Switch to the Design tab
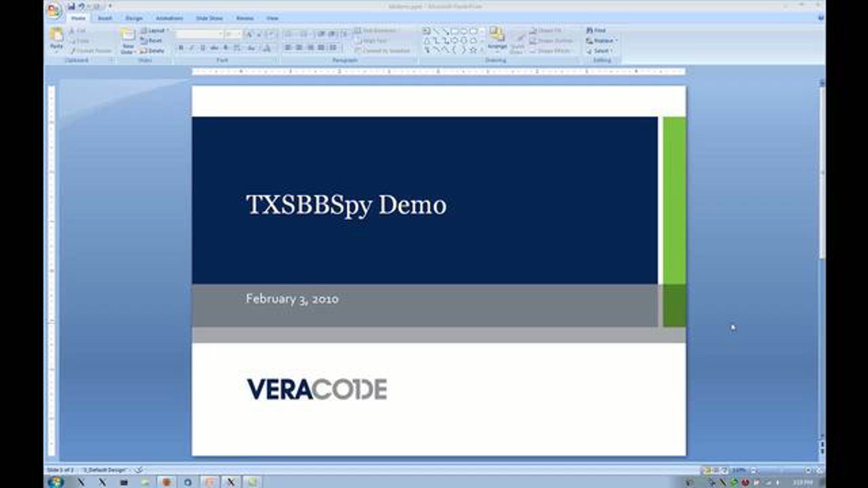Viewport: 868px width, 488px height. point(134,18)
